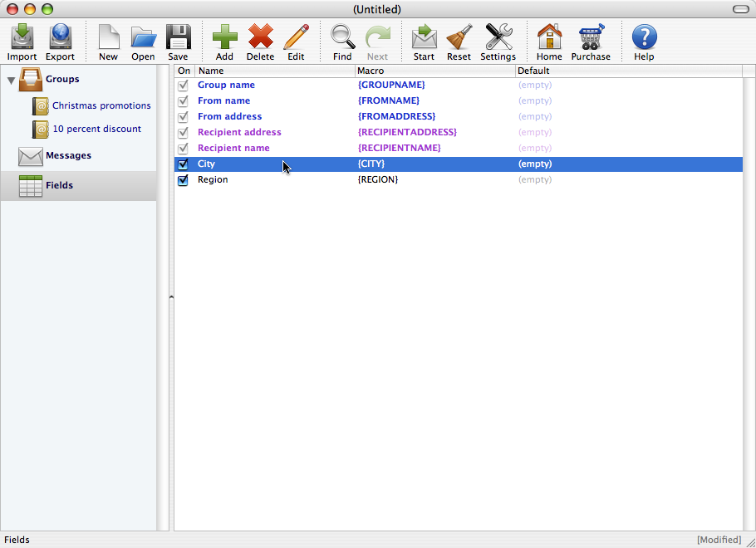This screenshot has width=756, height=548.
Task: Open Help with the question mark icon
Action: pos(643,37)
